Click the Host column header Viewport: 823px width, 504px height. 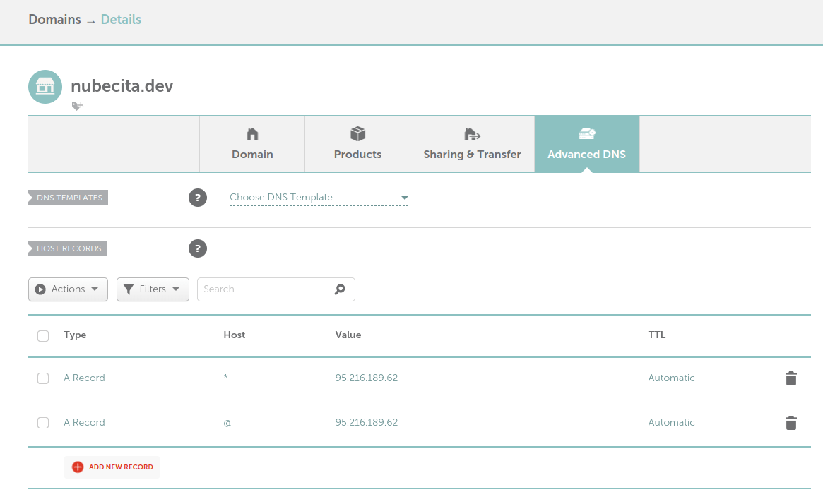[234, 335]
